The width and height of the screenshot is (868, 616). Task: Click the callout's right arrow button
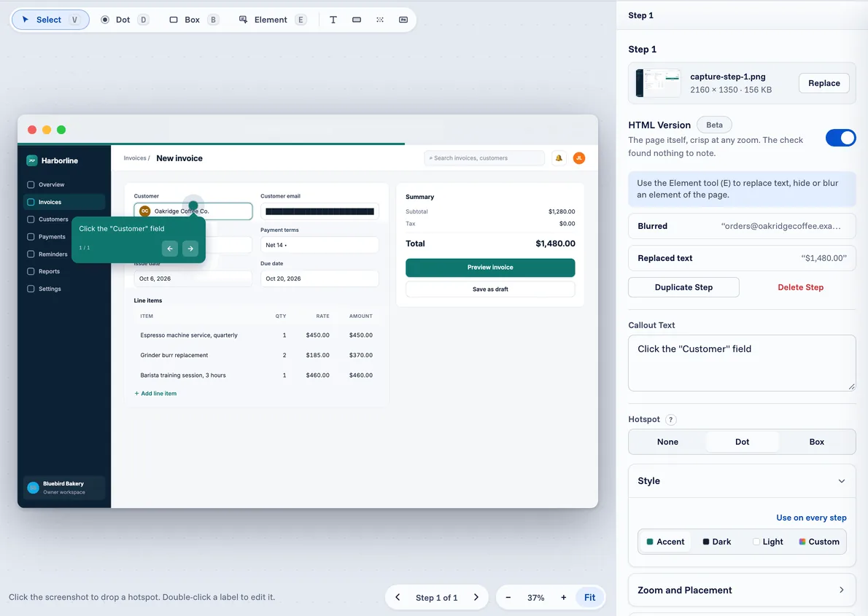[x=190, y=249]
